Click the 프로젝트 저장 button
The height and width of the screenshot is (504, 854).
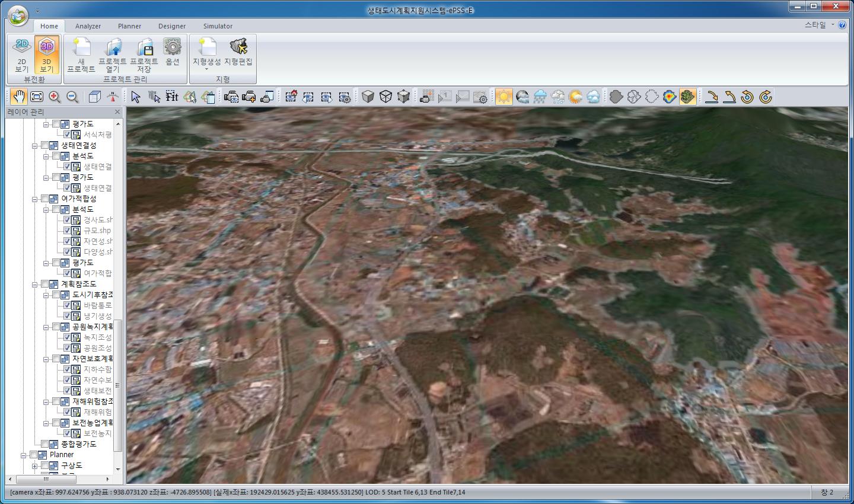pos(144,55)
